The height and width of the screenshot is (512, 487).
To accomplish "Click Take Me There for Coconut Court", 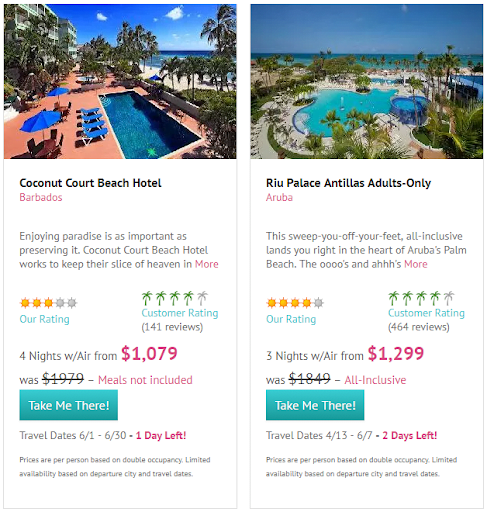I will (69, 405).
